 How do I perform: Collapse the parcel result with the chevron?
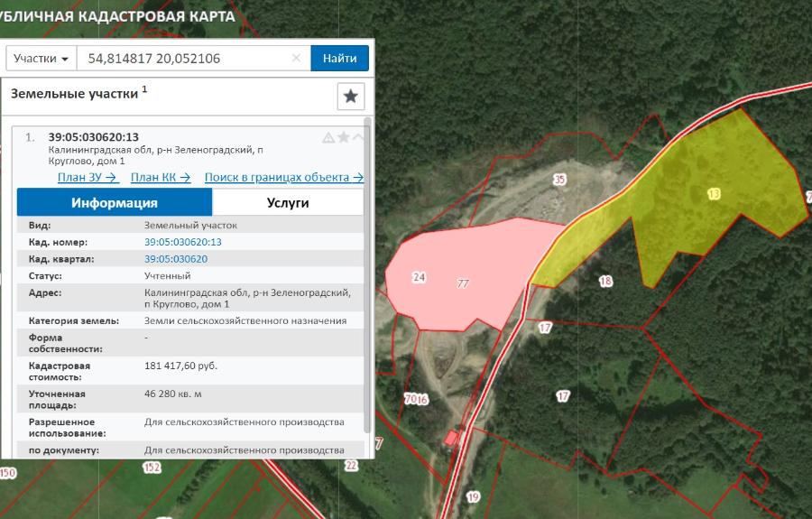pyautogui.click(x=358, y=138)
